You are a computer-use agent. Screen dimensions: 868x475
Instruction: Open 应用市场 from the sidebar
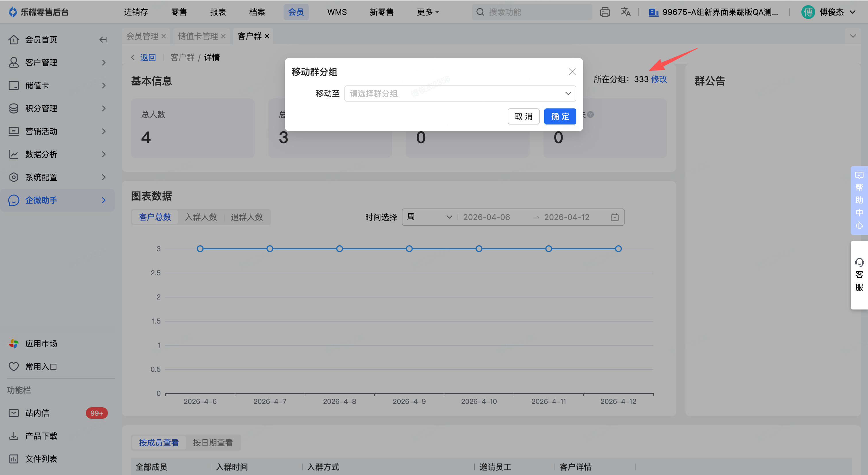[x=41, y=344]
